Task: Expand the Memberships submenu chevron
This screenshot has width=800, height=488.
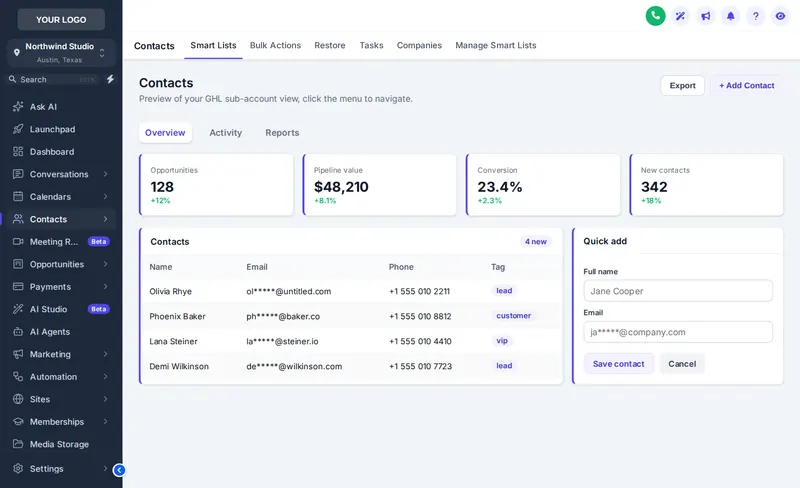Action: (106, 422)
